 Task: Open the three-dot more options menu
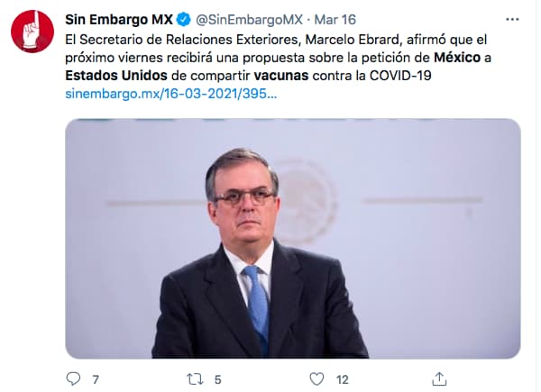click(x=512, y=19)
